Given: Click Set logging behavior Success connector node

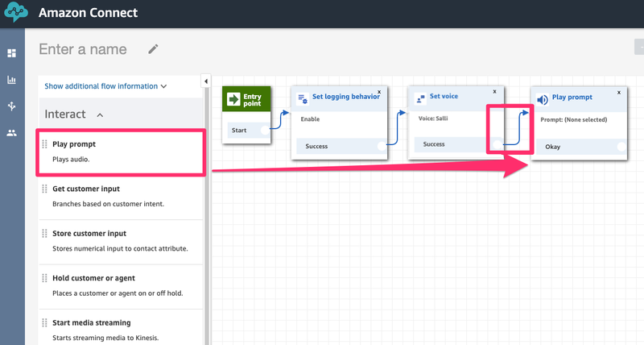Looking at the screenshot, I should tap(382, 146).
